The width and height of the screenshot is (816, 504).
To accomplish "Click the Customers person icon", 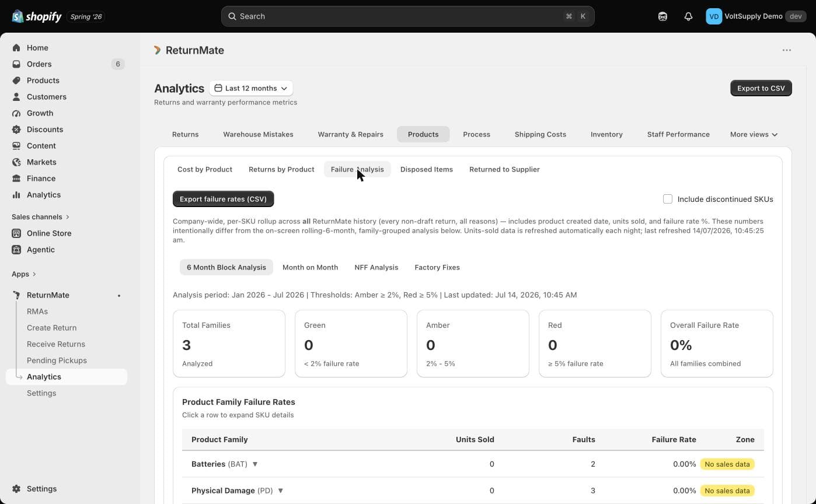I will click(16, 97).
